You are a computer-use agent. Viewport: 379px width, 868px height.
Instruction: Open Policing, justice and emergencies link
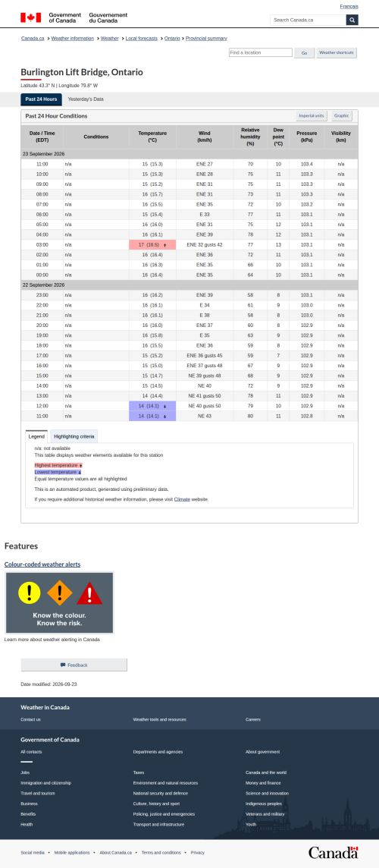point(164,813)
